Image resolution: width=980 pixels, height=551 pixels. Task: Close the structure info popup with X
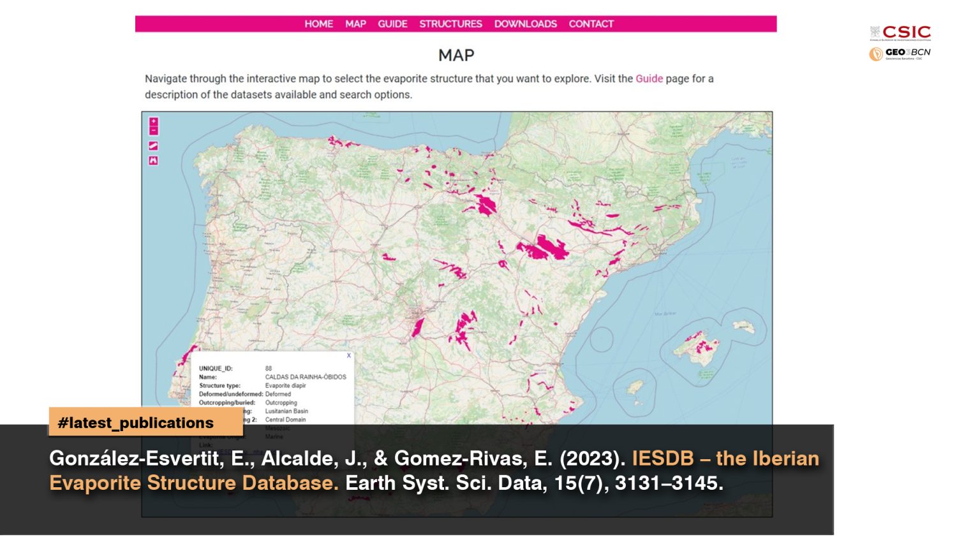[348, 356]
